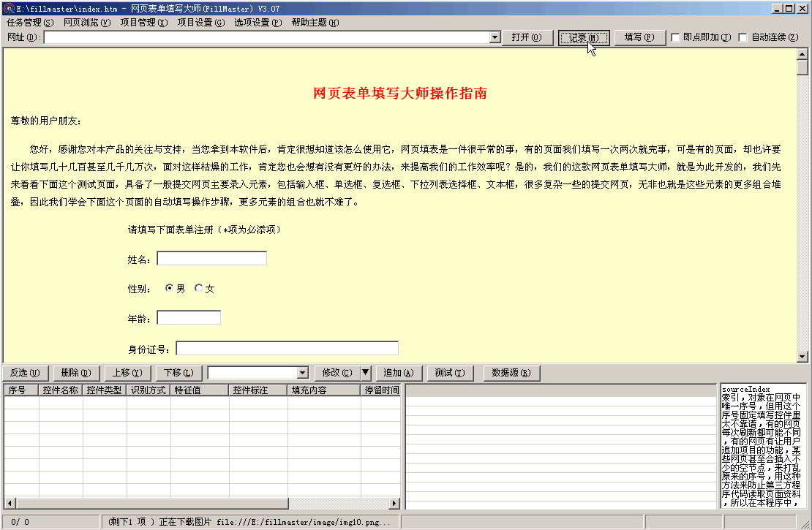Open the 选项设置(P) menu
The width and height of the screenshot is (812, 530).
pos(258,23)
